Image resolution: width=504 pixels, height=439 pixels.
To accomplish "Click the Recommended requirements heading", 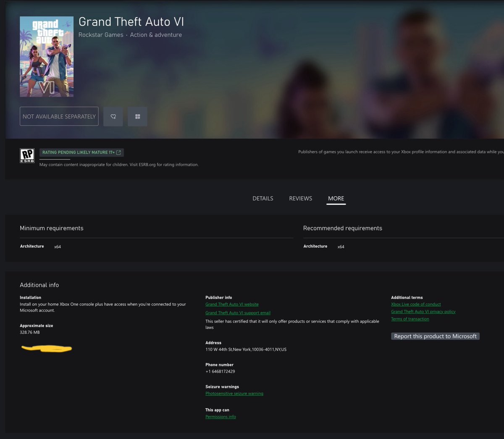I will point(343,228).
